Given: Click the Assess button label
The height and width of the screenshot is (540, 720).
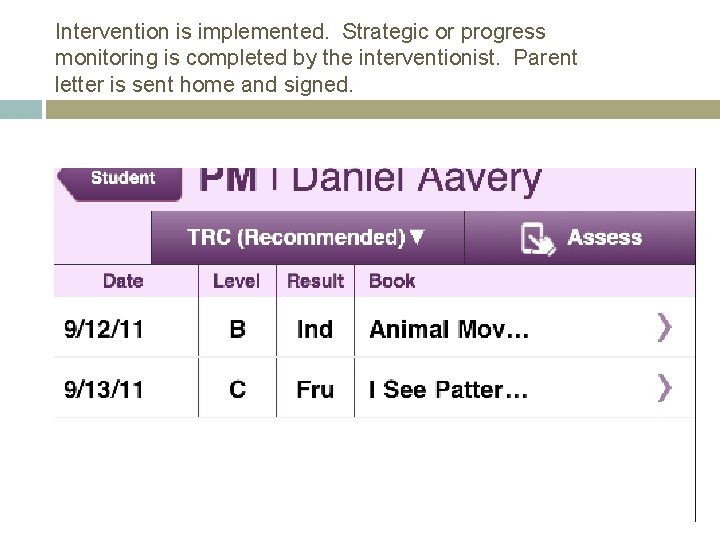Looking at the screenshot, I should 604,238.
